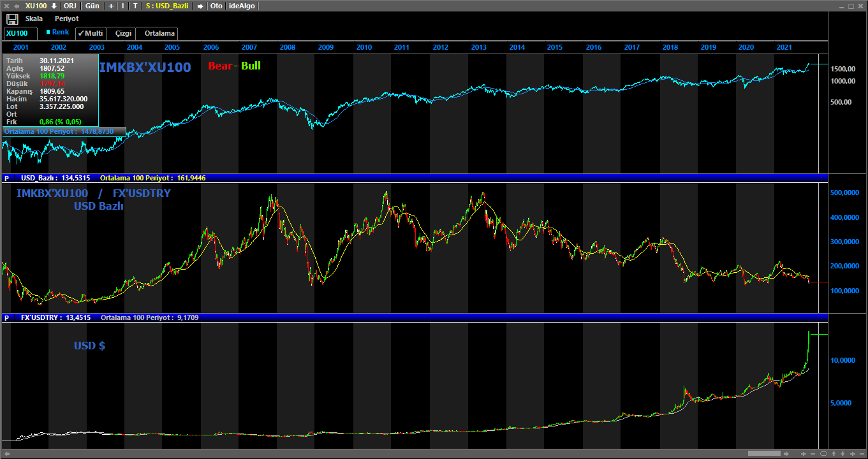Click the USD Bazlı chart annotation

[x=99, y=206]
